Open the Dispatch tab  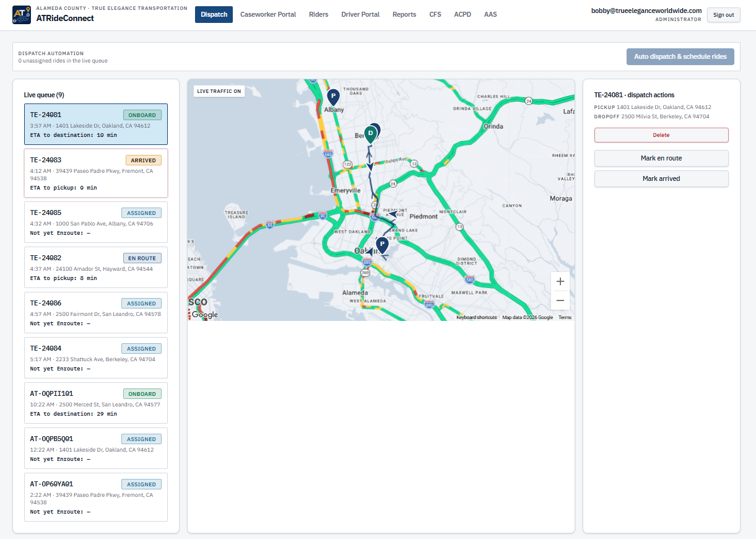coord(214,14)
